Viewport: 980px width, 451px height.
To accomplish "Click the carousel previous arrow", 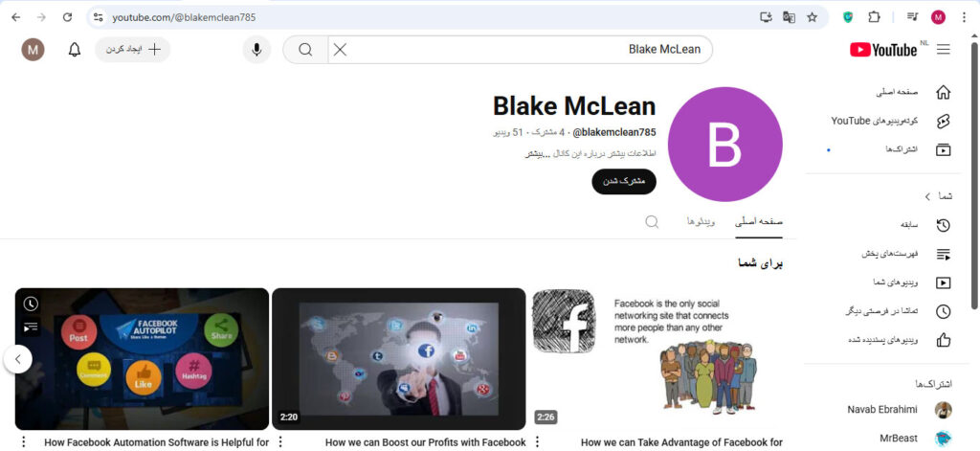I will pyautogui.click(x=18, y=359).
